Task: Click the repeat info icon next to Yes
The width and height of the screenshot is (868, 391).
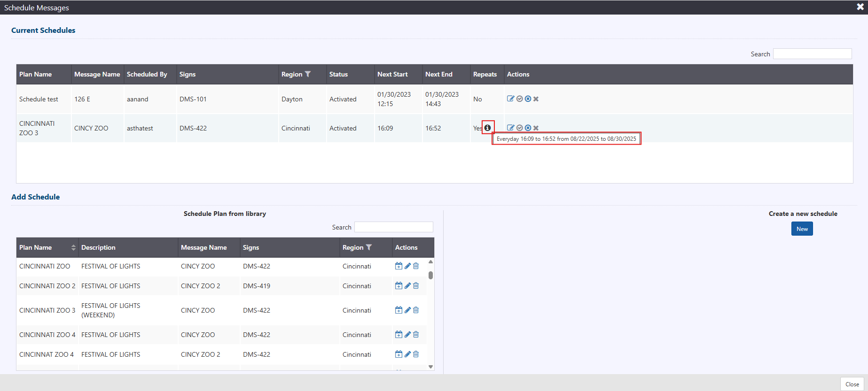Action: pyautogui.click(x=487, y=128)
